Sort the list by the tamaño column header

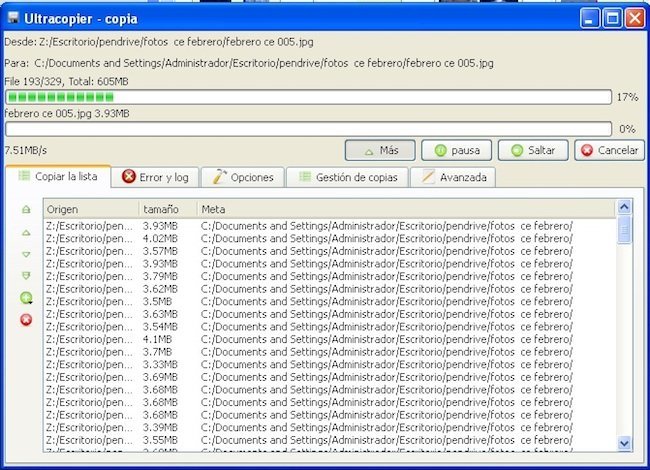pos(168,209)
